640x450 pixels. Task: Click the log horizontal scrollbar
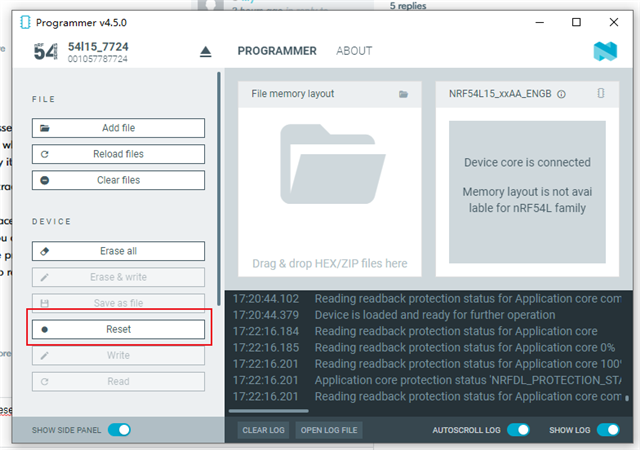[269, 411]
